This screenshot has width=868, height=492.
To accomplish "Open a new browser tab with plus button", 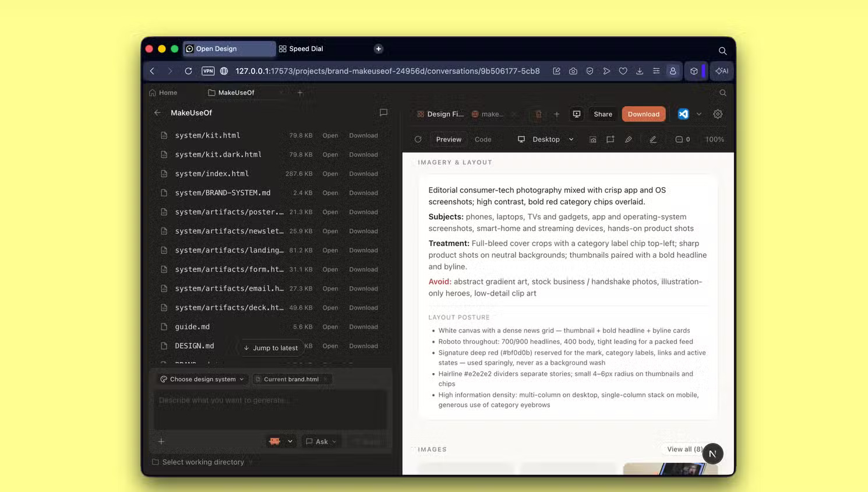I will pos(379,49).
